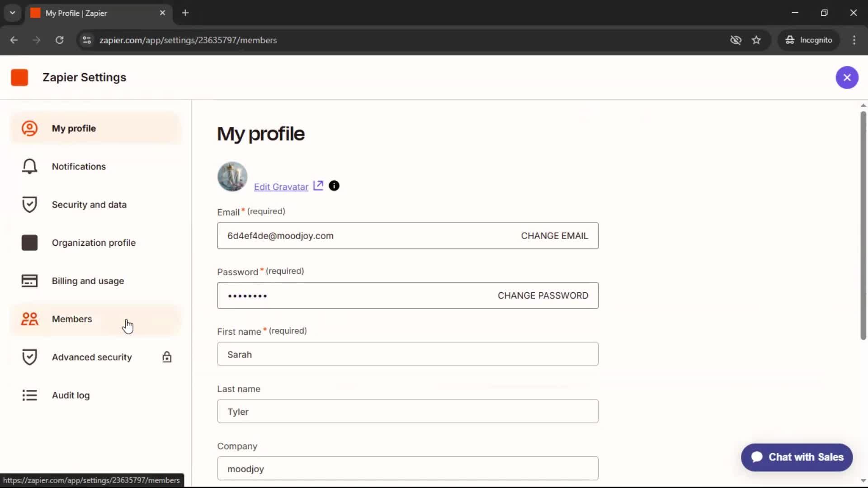Click the Password (required) label
Image resolution: width=868 pixels, height=488 pixels.
[261, 271]
